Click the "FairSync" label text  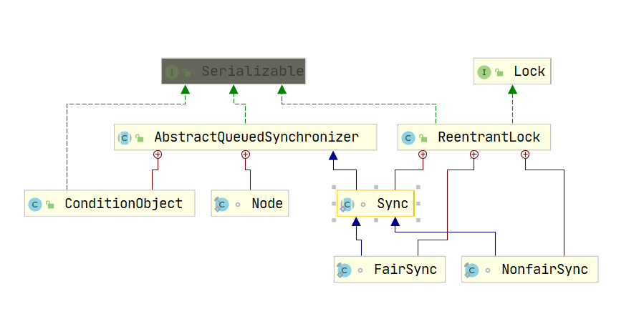(x=405, y=270)
